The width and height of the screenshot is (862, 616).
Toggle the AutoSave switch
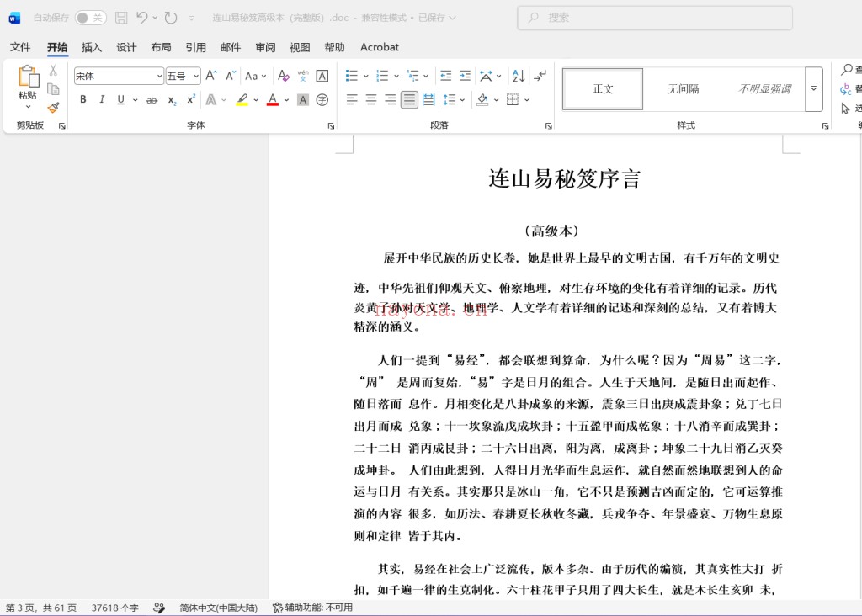[x=91, y=19]
